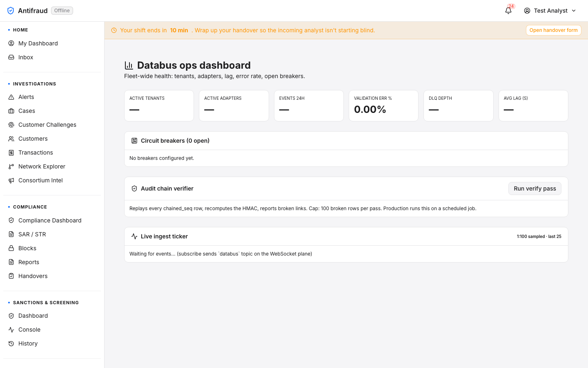Screen dimensions: 588x368
Task: Click the Antifraud brand name link
Action: (x=33, y=11)
